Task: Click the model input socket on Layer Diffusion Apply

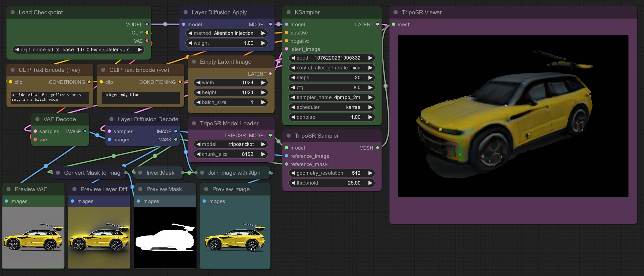Action: (184, 24)
